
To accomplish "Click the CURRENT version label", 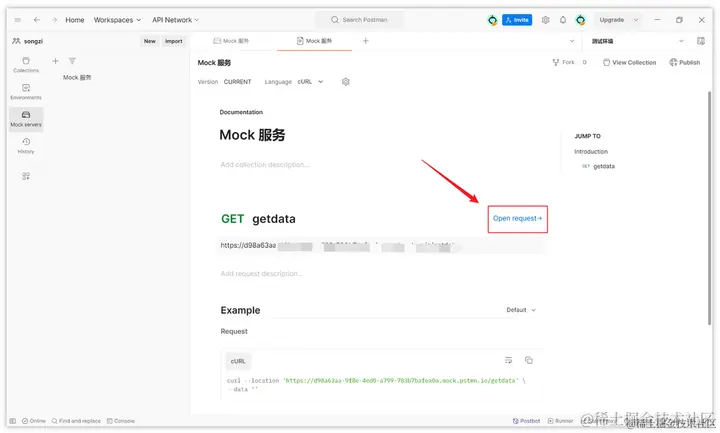I will [237, 82].
